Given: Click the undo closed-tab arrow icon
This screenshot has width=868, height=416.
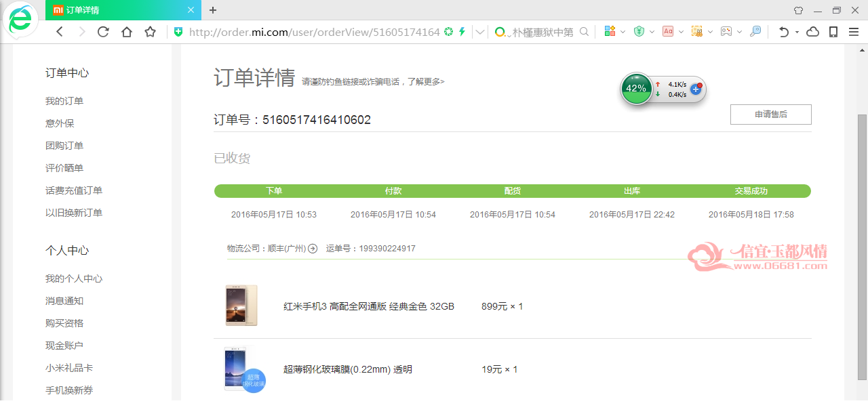Looking at the screenshot, I should (x=784, y=32).
